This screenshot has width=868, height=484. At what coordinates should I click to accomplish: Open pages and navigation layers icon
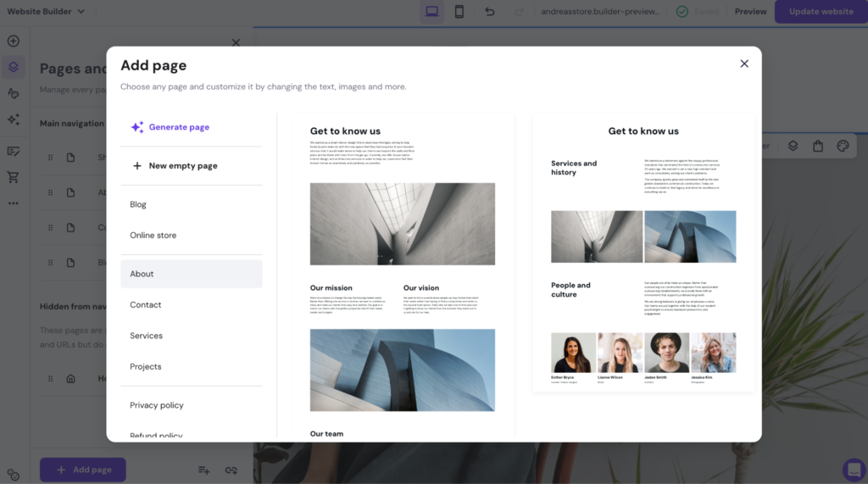[14, 67]
